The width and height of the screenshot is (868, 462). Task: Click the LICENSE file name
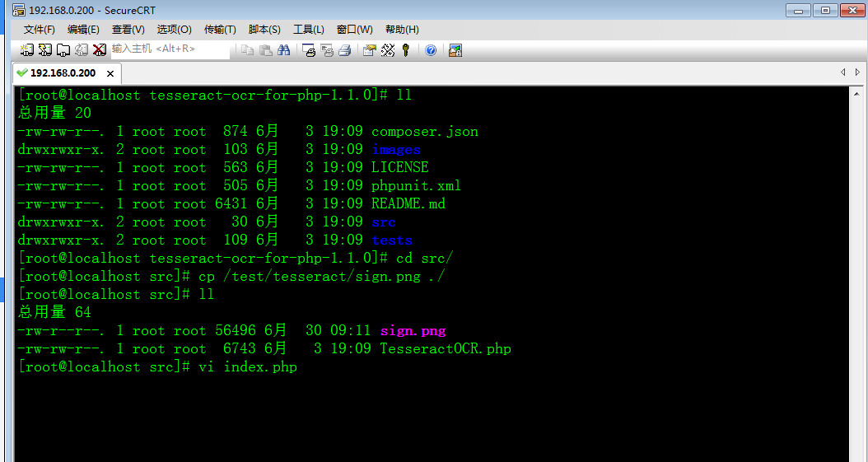pos(400,167)
